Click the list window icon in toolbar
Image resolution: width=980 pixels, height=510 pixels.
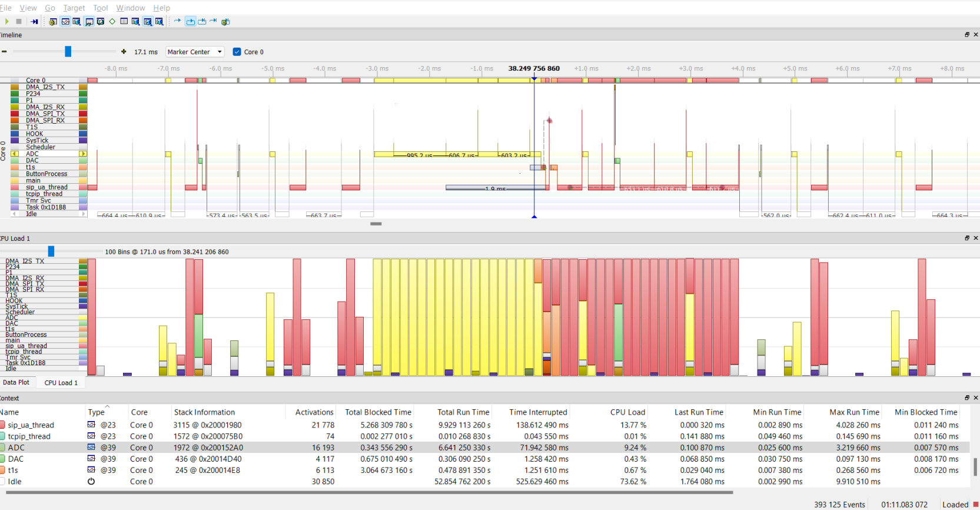coord(124,22)
